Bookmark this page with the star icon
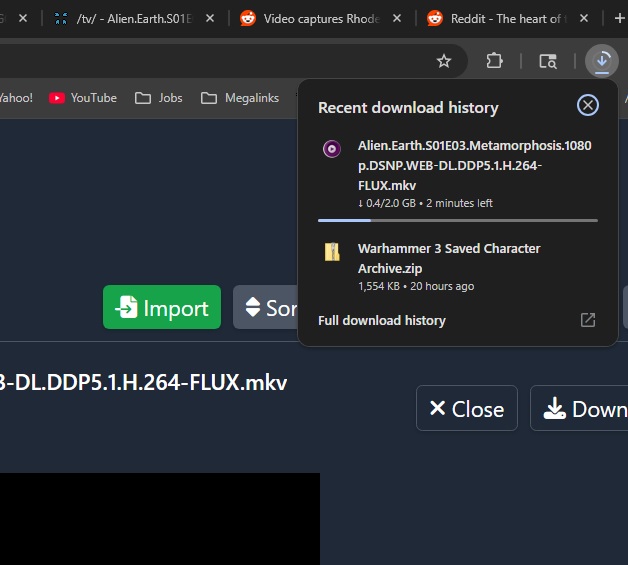Screen dimensions: 628x565 point(444,61)
